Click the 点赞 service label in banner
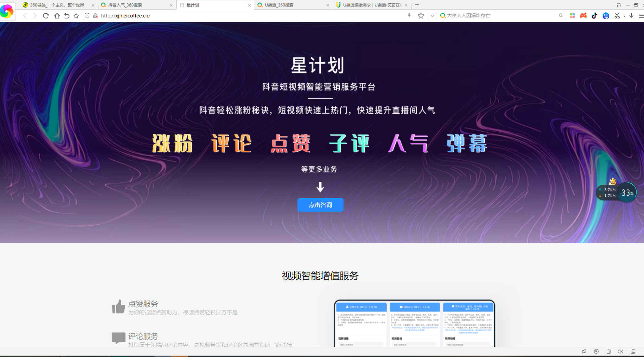 pyautogui.click(x=291, y=143)
